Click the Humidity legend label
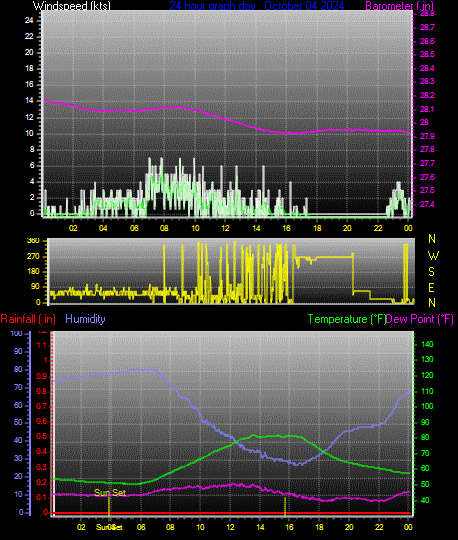The height and width of the screenshot is (540, 458). [x=85, y=319]
